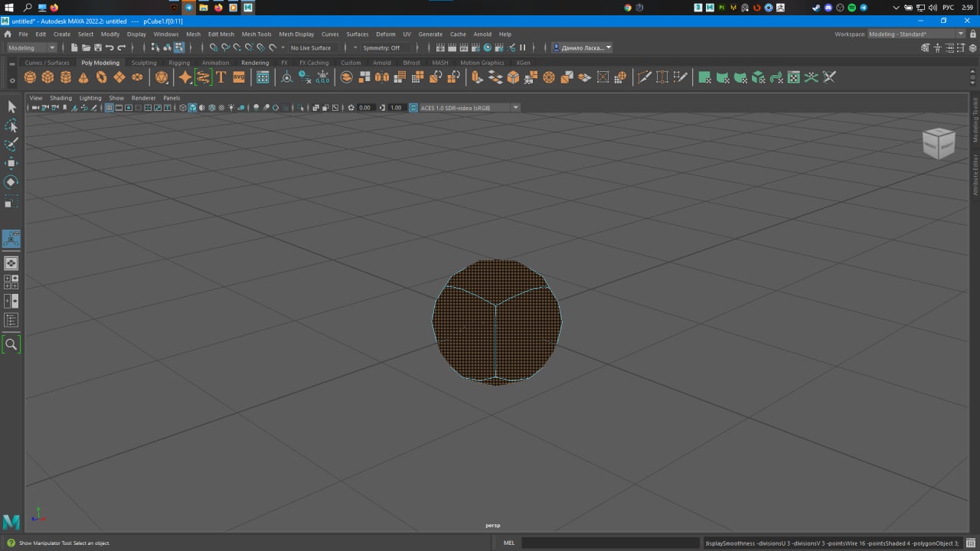Open the Renderer panel menu
This screenshot has width=980, height=551.
coord(143,98)
